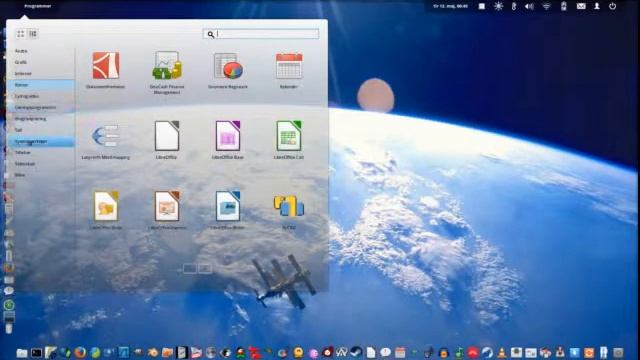
Task: Open the mail envelope indicator
Action: (x=581, y=6)
